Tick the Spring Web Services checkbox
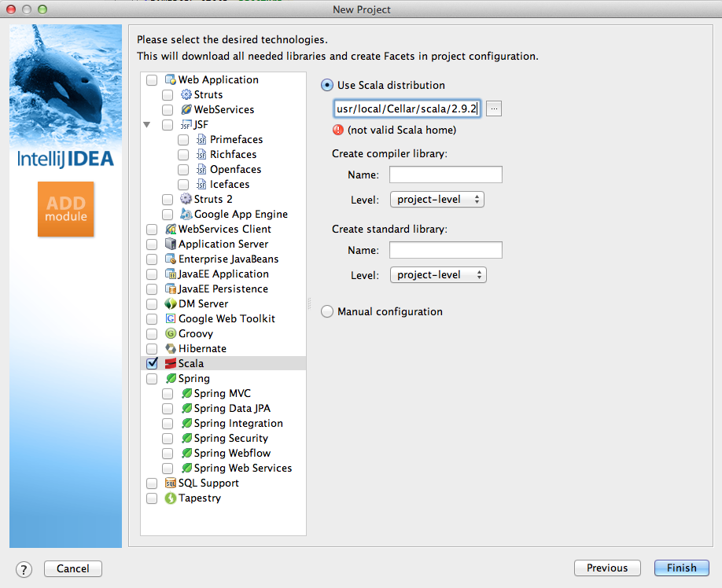Image resolution: width=722 pixels, height=588 pixels. click(x=168, y=469)
